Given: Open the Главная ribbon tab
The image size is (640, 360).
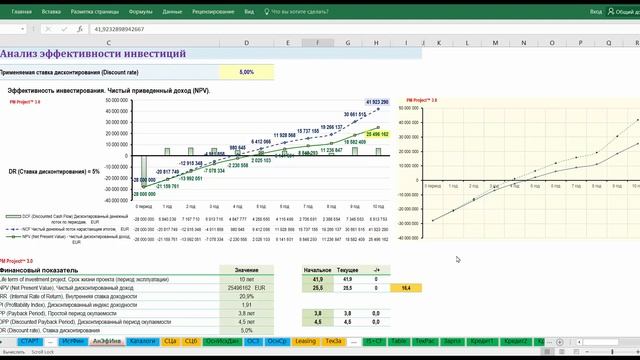Looking at the screenshot, I should coord(22,12).
